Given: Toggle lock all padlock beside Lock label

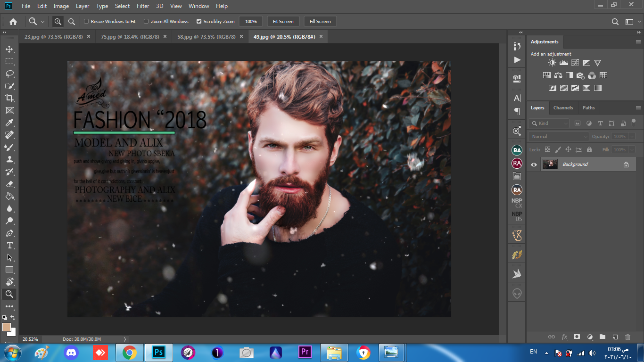Looking at the screenshot, I should [589, 149].
